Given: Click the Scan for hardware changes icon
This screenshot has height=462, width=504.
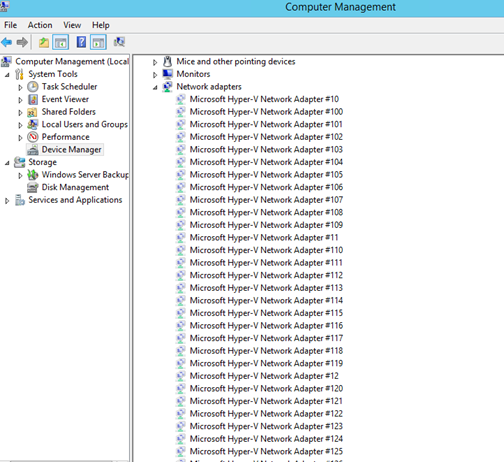Looking at the screenshot, I should (x=119, y=42).
